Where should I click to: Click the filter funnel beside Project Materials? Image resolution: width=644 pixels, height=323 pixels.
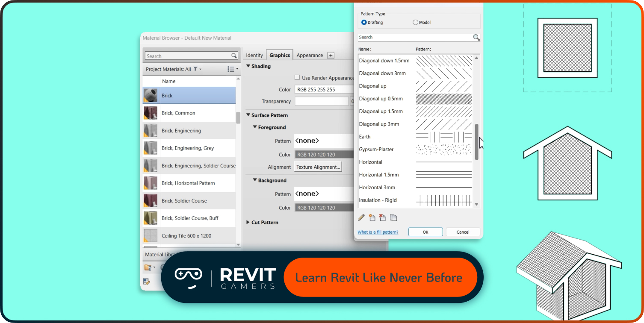coord(195,69)
